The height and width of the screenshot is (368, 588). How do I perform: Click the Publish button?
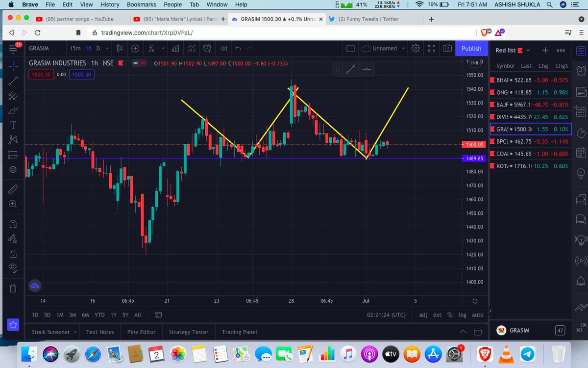point(471,48)
